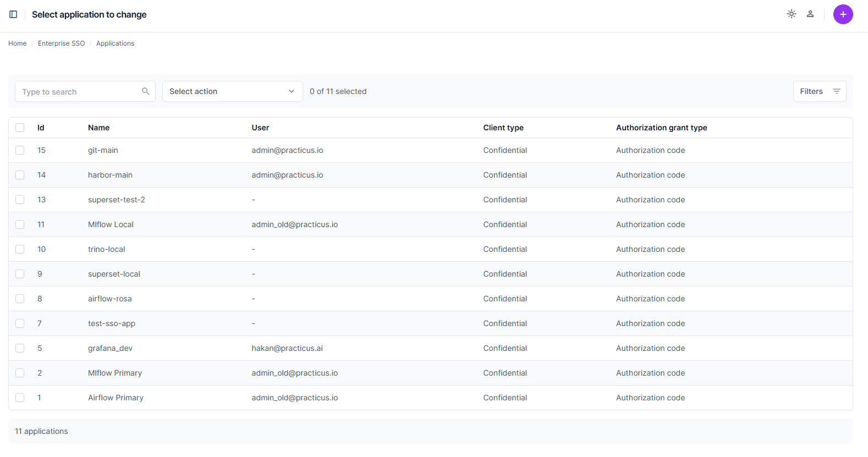Expand the Select action chevron arrow
This screenshot has width=868, height=457.
[292, 91]
